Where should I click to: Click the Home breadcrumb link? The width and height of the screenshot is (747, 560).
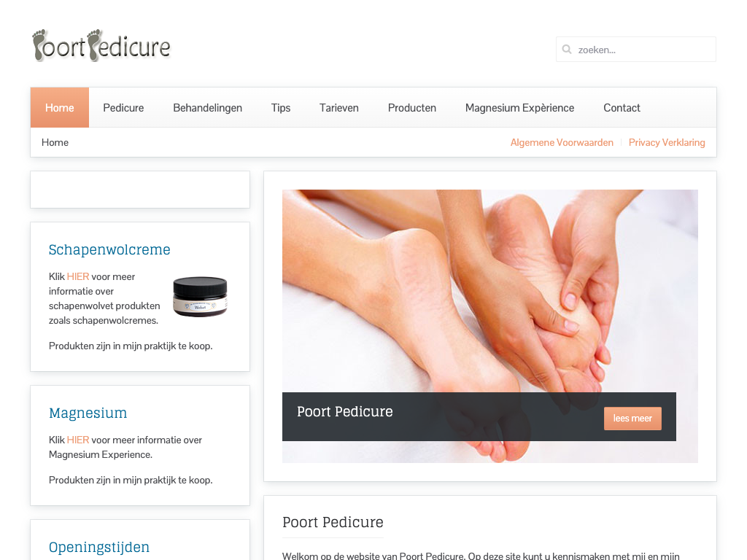(x=55, y=142)
